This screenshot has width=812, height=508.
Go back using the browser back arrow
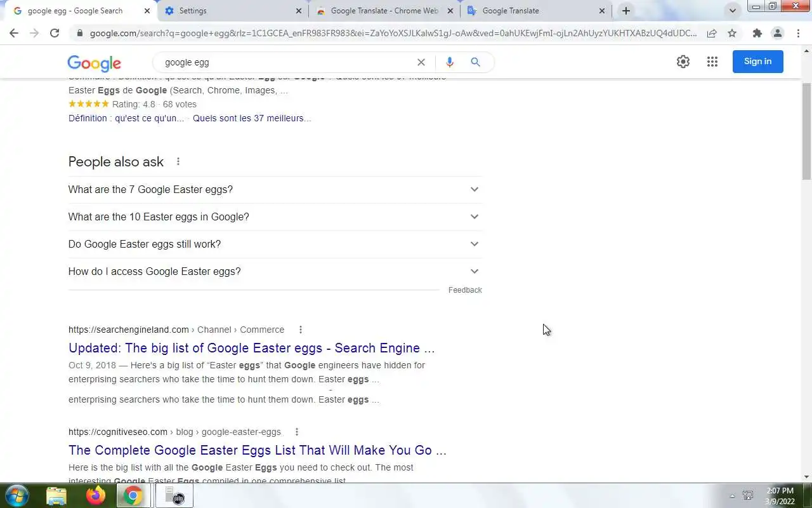pos(14,33)
